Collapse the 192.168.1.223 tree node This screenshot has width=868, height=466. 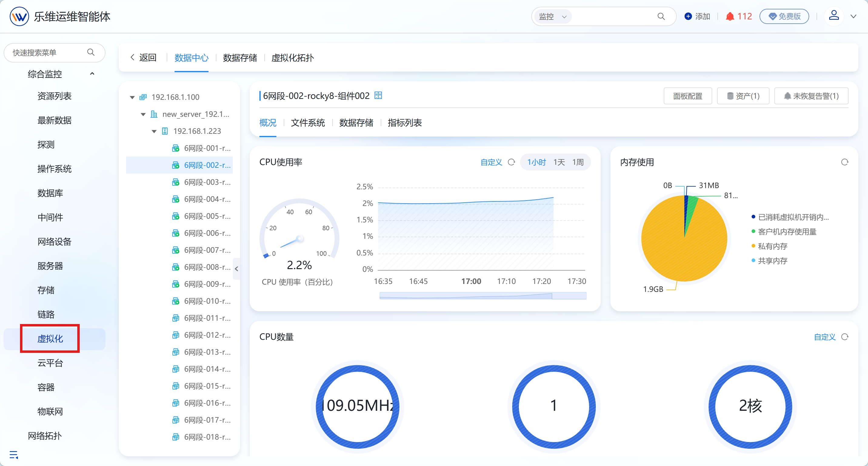154,131
